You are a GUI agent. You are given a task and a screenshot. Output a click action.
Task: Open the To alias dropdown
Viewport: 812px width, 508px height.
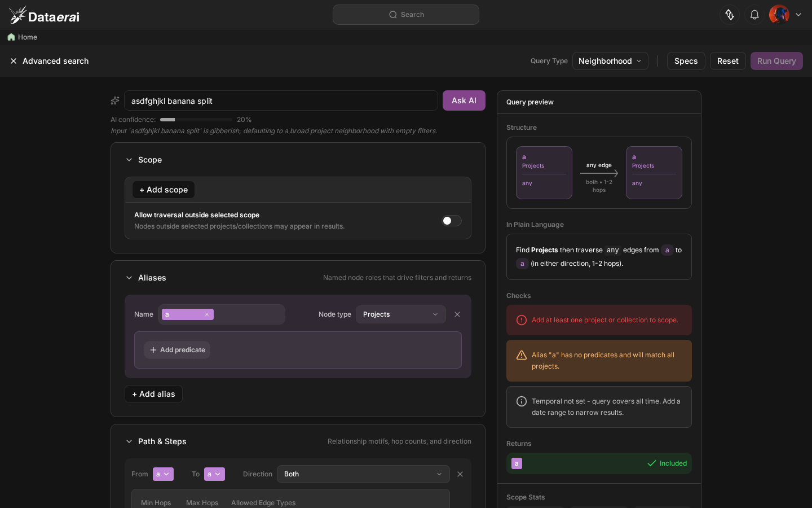tap(214, 474)
